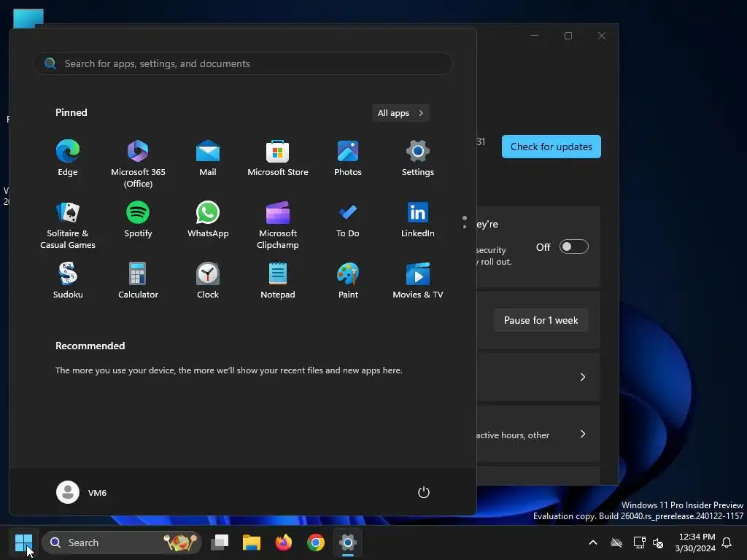This screenshot has width=747, height=560.
Task: Open the To Do app
Action: click(348, 220)
